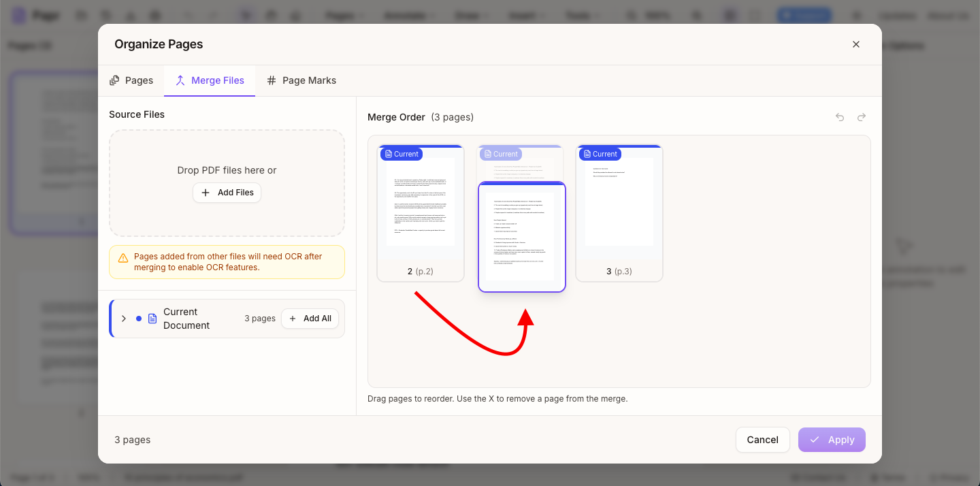Viewport: 980px width, 486px height.
Task: Click the warning triangle in the OCR notice
Action: pos(123,257)
